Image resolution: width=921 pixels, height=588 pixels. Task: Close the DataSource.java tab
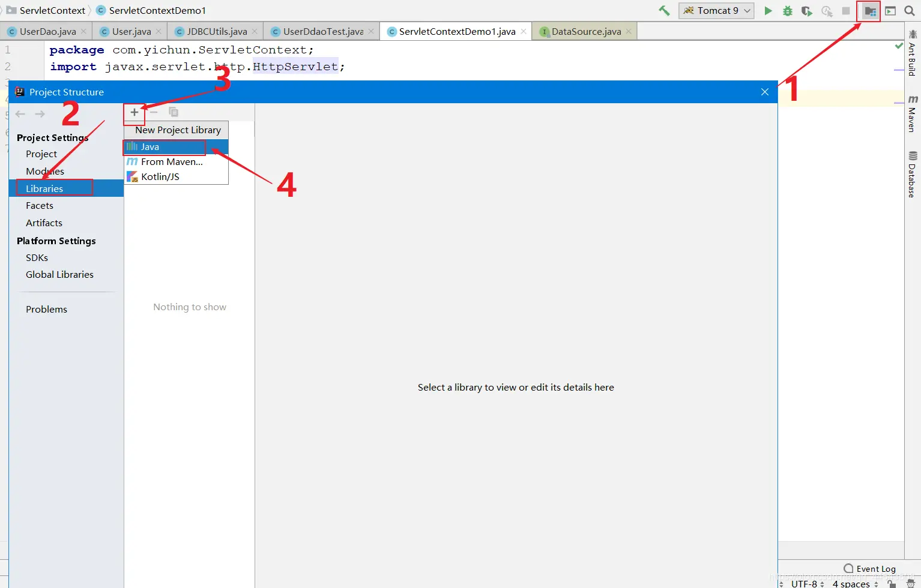pyautogui.click(x=629, y=31)
